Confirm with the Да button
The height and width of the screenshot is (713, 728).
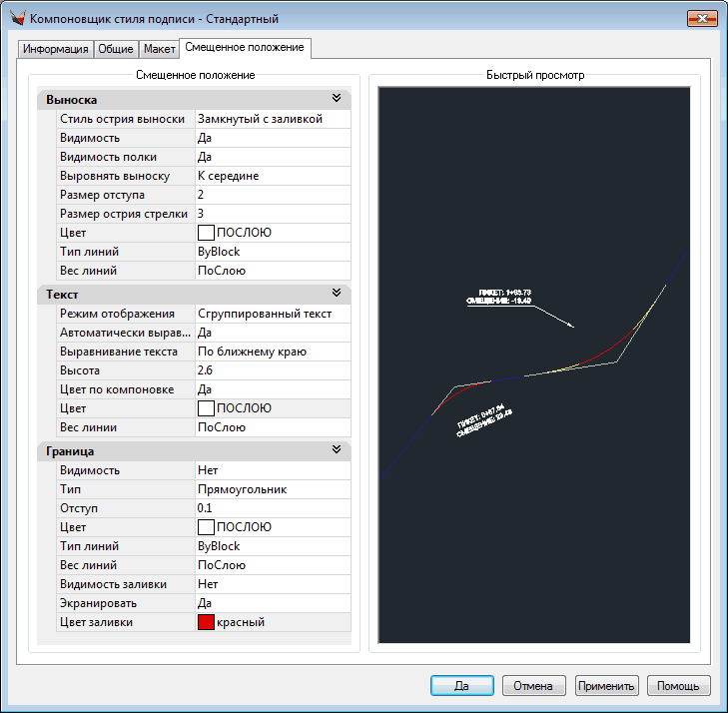462,686
